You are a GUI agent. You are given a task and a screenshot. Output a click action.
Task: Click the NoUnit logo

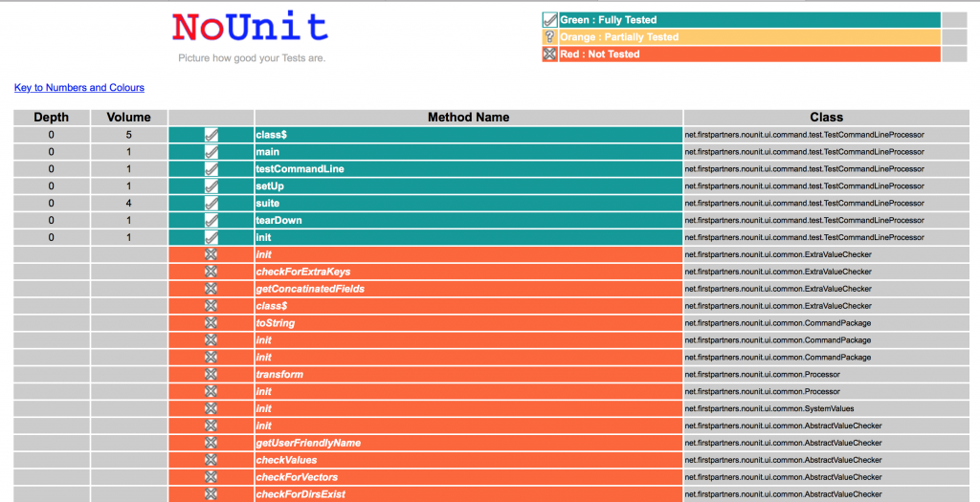250,28
